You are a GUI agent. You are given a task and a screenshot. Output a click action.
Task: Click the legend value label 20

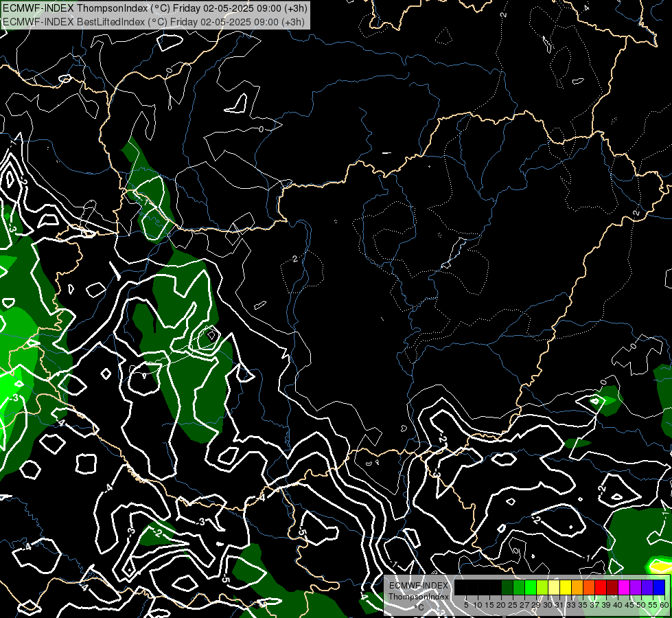[502, 605]
